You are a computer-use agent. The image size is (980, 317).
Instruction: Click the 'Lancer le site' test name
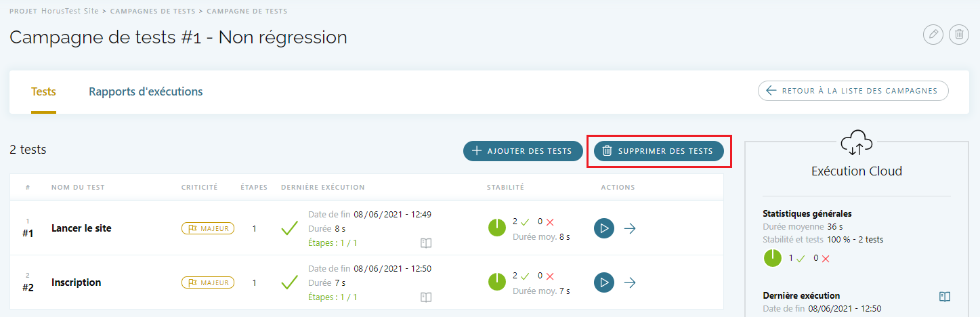pyautogui.click(x=81, y=228)
